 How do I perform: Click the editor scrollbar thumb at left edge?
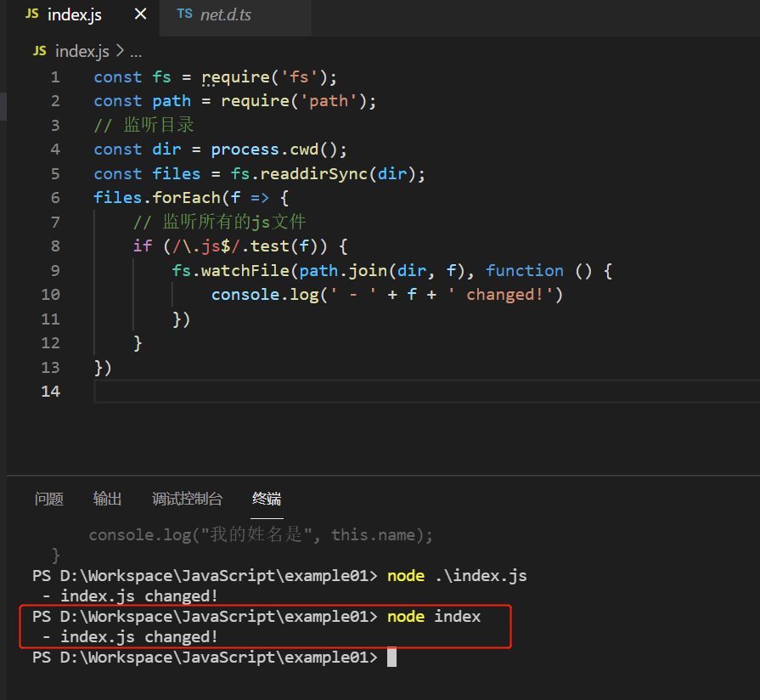[3, 106]
